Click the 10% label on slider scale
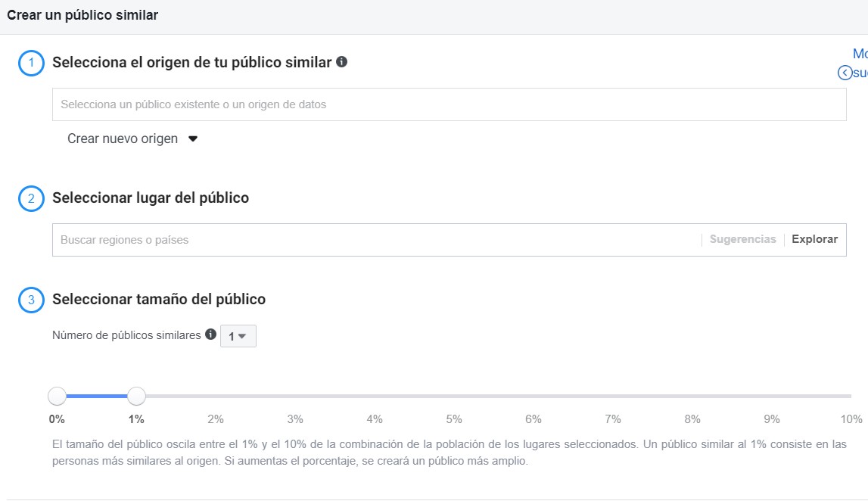The height and width of the screenshot is (501, 868). 851,419
